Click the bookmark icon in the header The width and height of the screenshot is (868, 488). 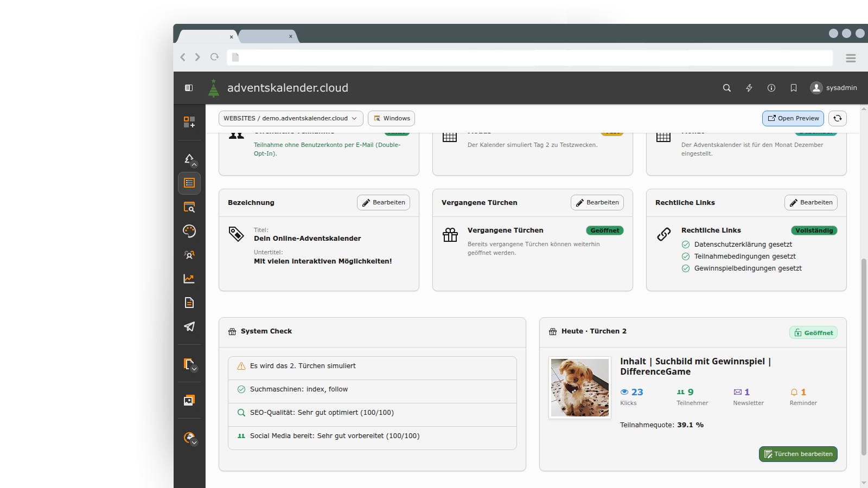click(794, 88)
